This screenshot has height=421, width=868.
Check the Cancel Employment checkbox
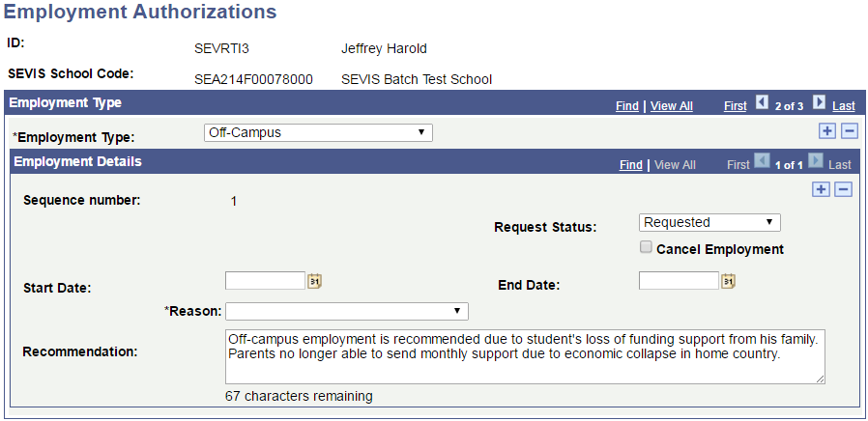(646, 248)
